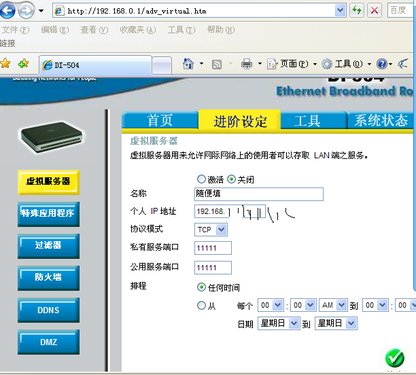Click the Home page icon

[189, 63]
